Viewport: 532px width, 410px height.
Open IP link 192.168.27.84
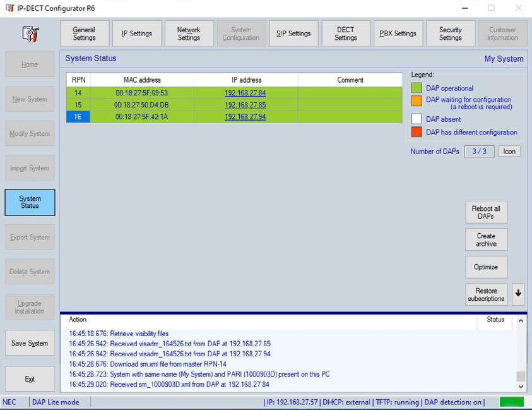(245, 93)
